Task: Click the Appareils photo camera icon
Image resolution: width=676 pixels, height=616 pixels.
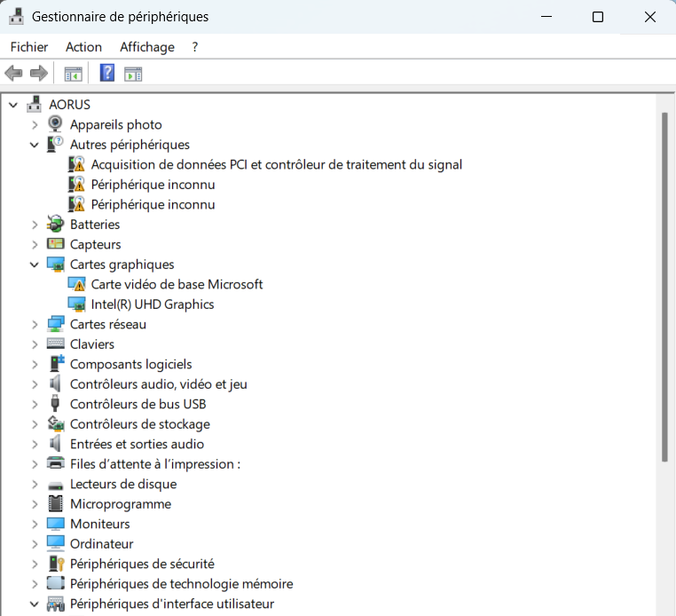Action: tap(55, 124)
